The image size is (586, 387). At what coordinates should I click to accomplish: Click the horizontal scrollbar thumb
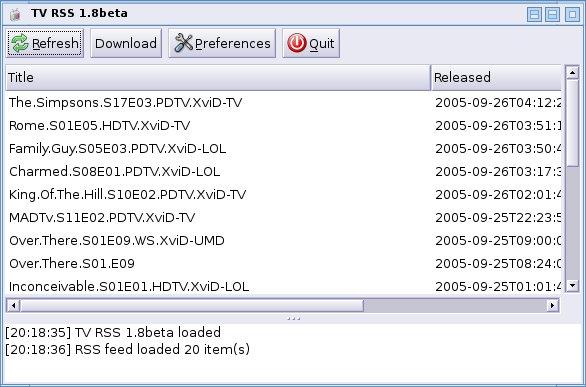coord(192,305)
